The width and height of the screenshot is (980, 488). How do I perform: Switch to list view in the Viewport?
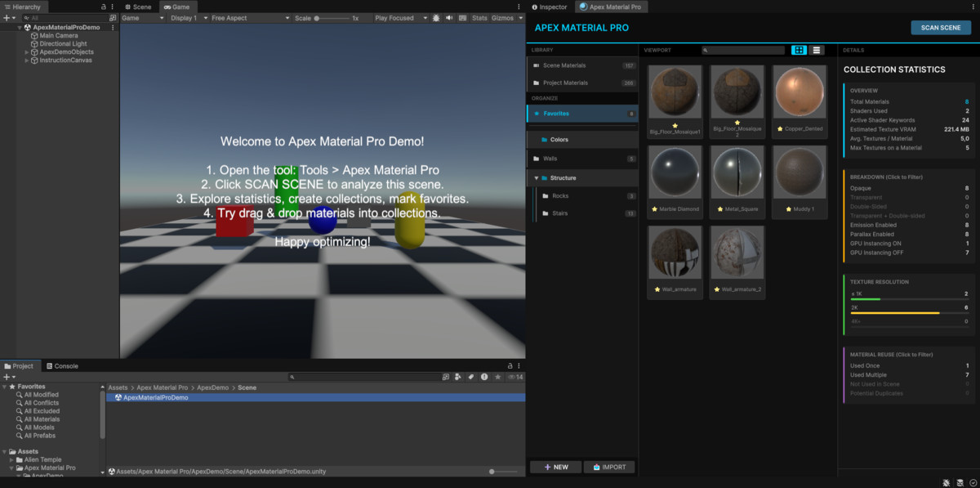tap(817, 50)
